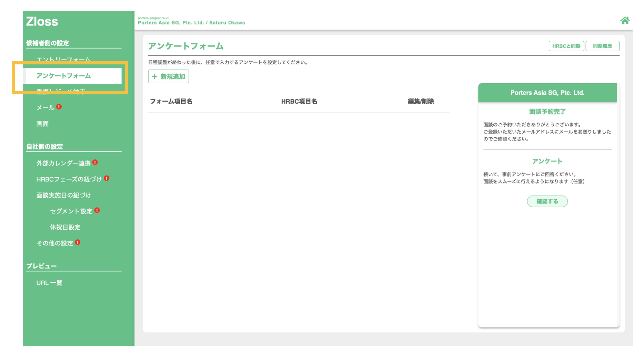Click the red alert icon beside メール

(59, 107)
